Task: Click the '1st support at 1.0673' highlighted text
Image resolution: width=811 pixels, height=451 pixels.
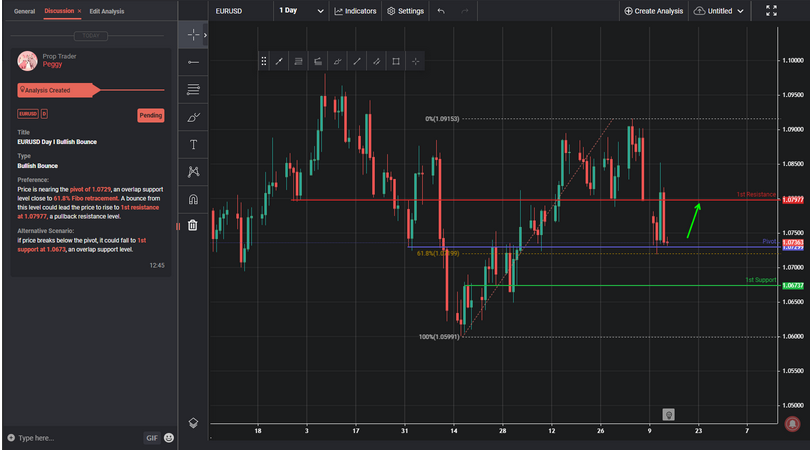Action: coord(82,245)
